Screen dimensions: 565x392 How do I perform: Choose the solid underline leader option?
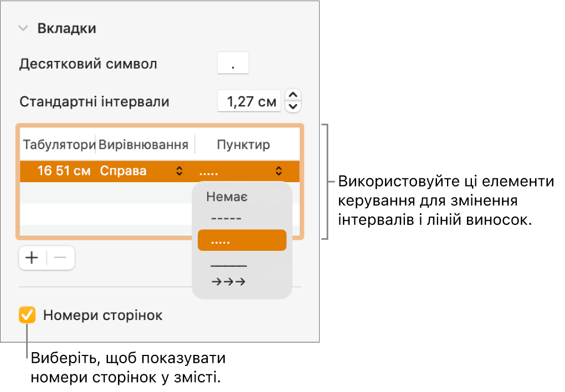(228, 265)
